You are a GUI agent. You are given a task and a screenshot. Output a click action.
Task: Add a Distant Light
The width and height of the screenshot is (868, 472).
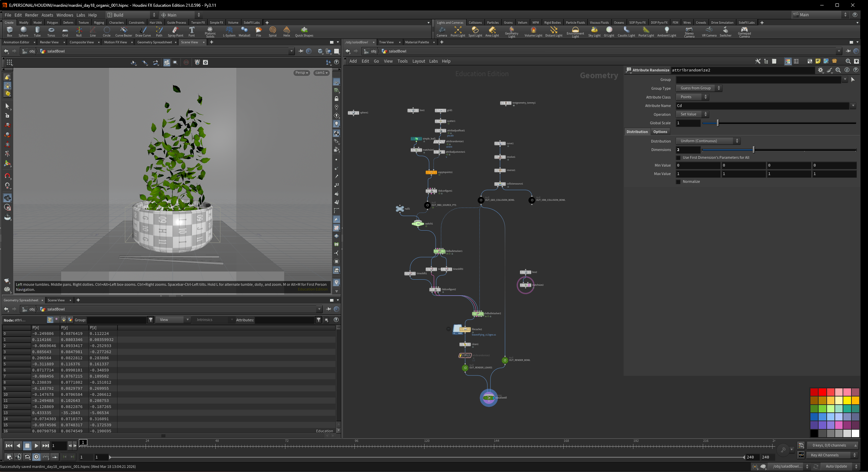554,31
